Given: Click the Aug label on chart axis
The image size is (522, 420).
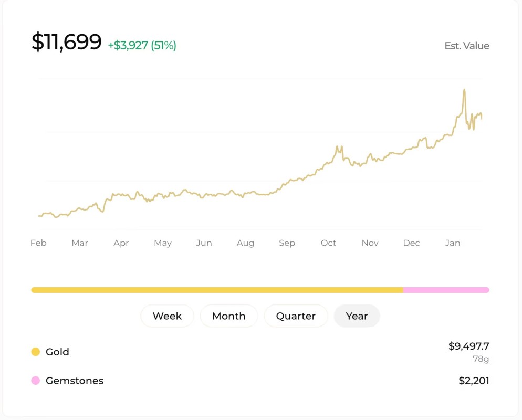Looking at the screenshot, I should click(245, 243).
